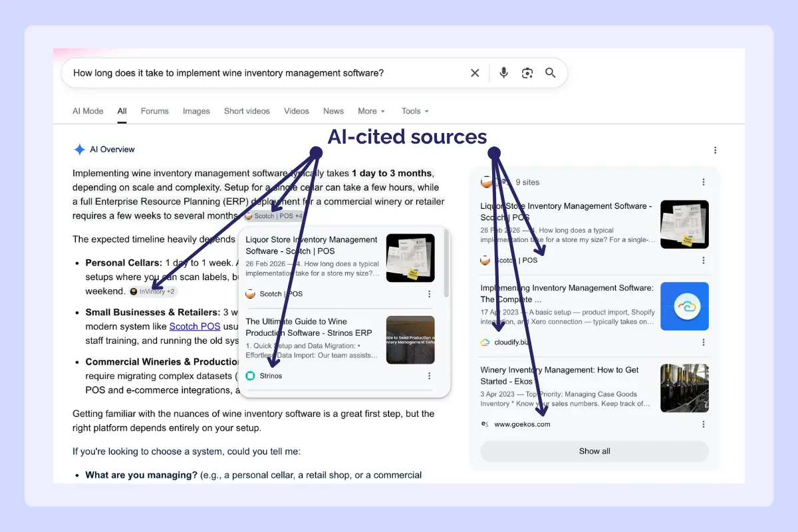Expand the Tools dropdown
Viewport: 798px width, 532px height.
(415, 111)
